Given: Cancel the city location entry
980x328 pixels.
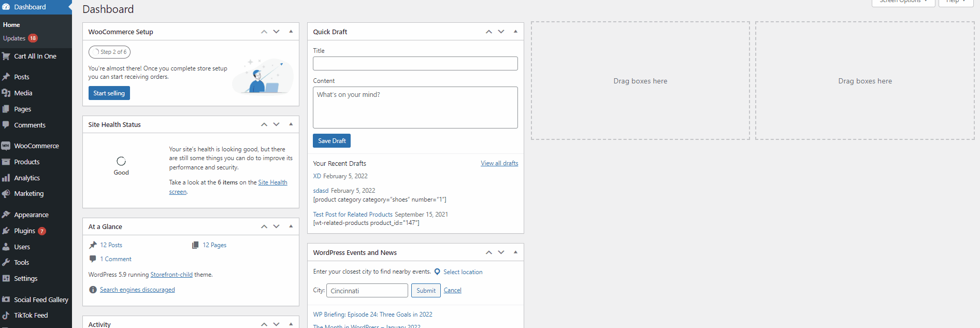Looking at the screenshot, I should click(452, 290).
